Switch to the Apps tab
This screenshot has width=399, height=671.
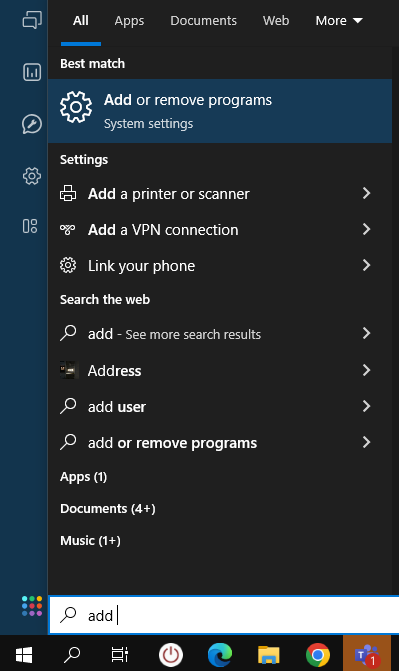point(129,21)
